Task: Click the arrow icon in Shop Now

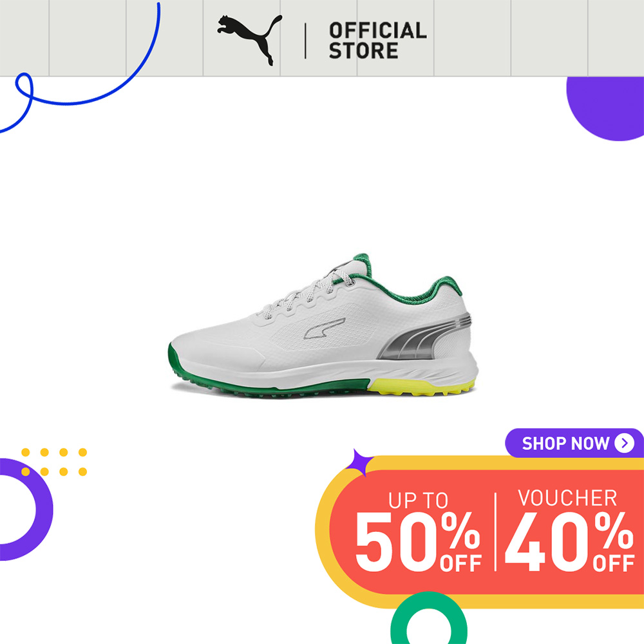Action: click(624, 443)
